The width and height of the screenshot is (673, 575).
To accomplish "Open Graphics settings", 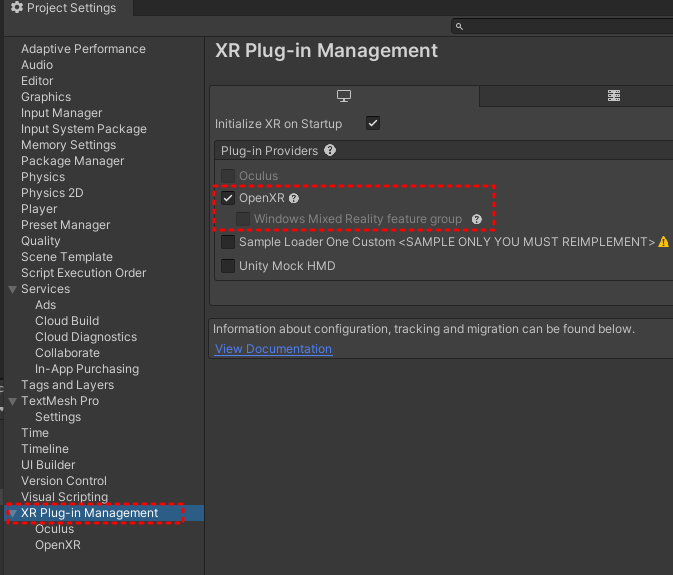I will click(46, 97).
